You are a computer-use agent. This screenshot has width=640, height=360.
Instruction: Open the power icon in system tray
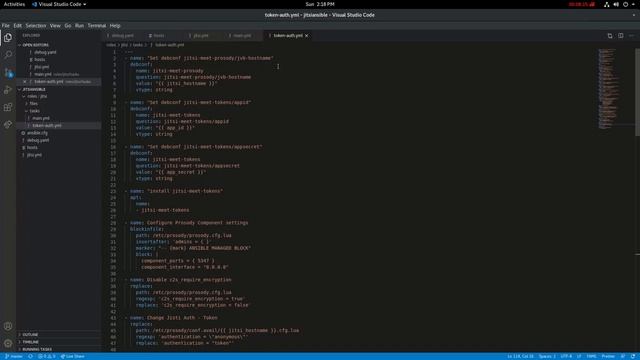[625, 4]
